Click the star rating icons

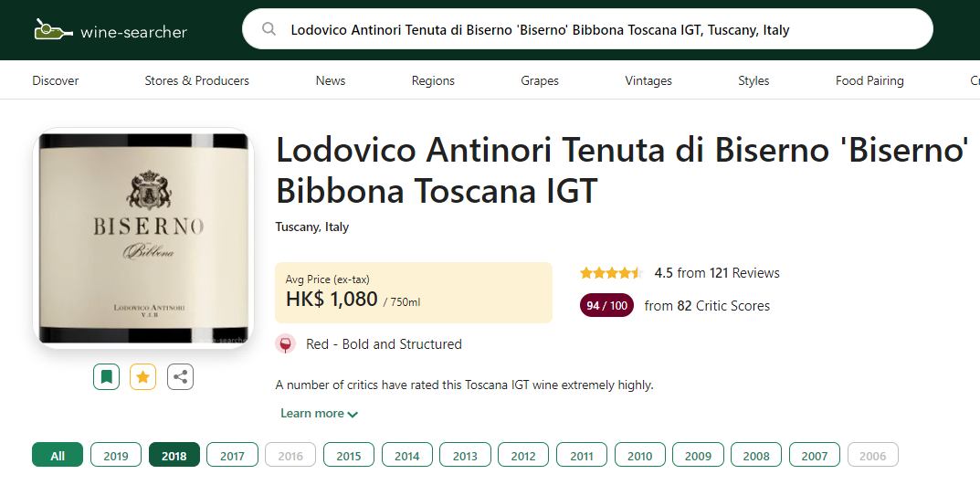point(611,273)
